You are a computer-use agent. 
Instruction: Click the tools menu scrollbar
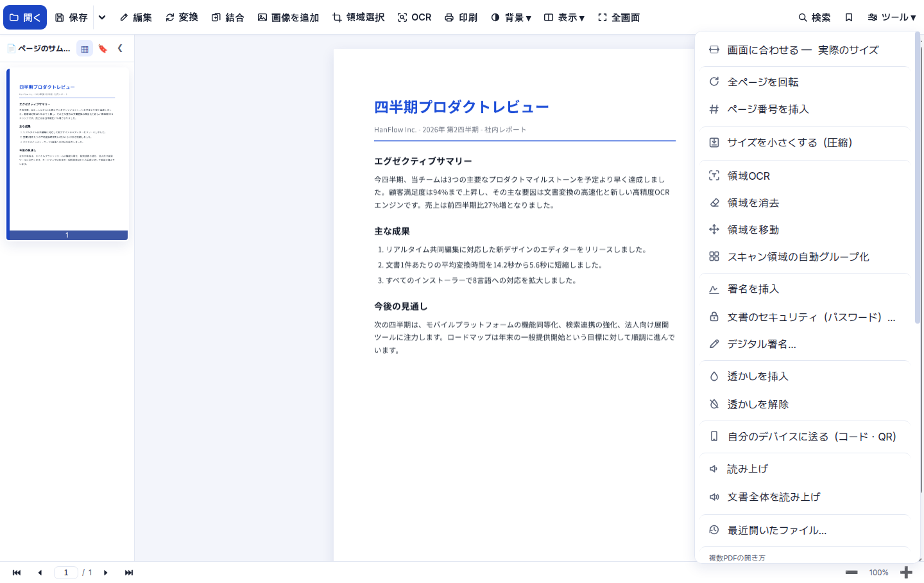pyautogui.click(x=918, y=177)
